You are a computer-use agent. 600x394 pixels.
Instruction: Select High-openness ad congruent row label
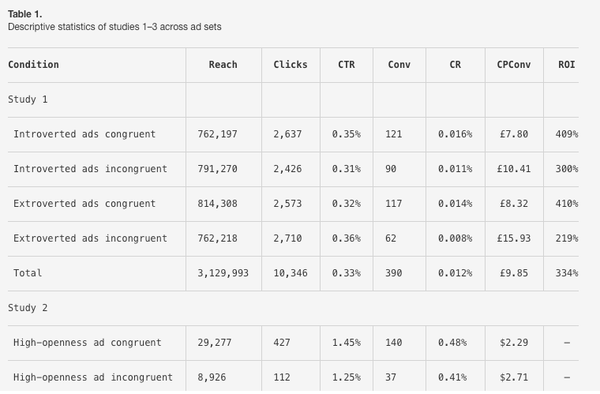click(x=88, y=343)
